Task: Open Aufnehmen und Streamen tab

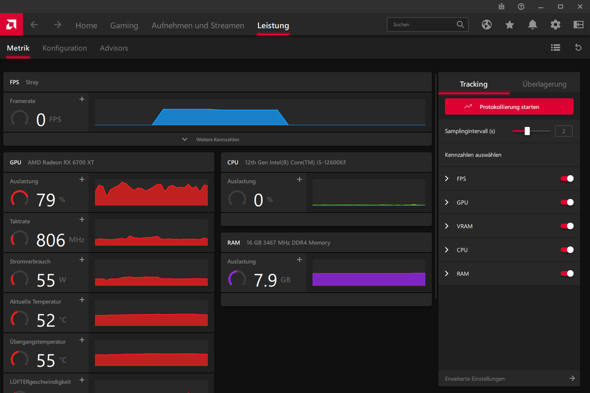Action: (x=198, y=26)
